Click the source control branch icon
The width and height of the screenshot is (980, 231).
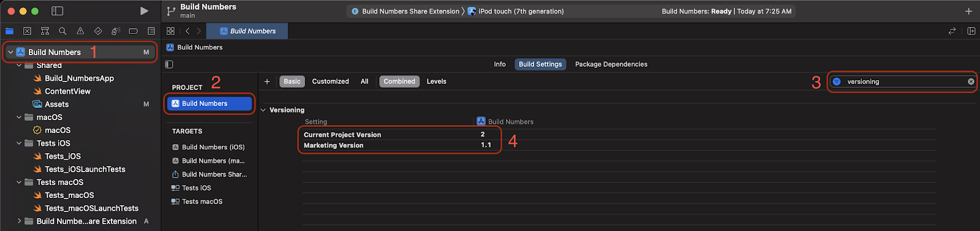click(x=171, y=11)
